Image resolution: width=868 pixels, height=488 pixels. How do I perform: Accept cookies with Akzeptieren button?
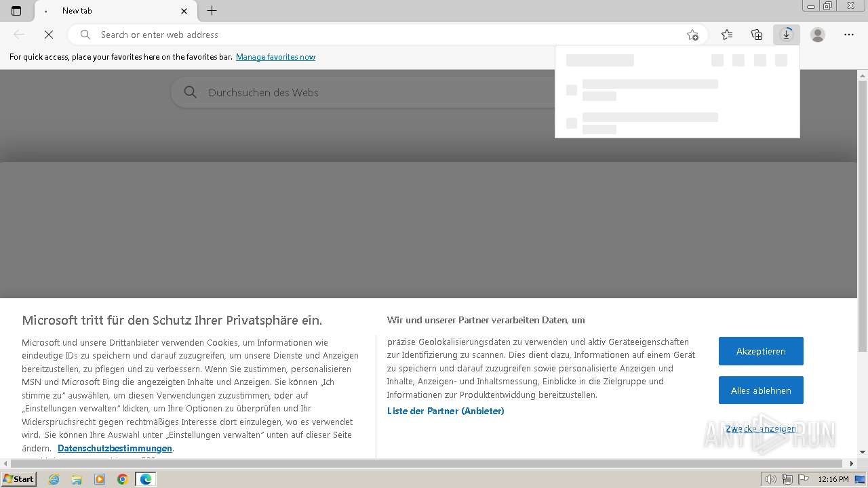(761, 351)
